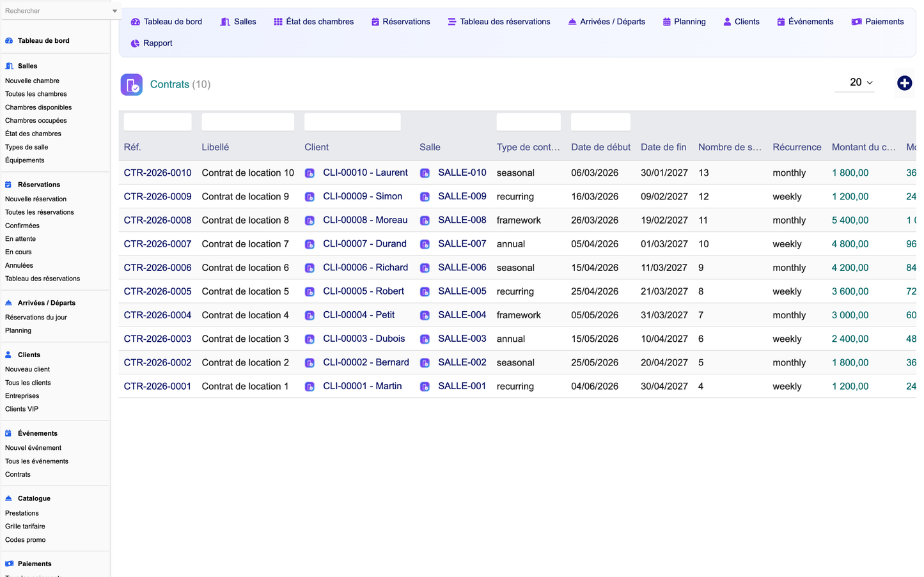Screen dimensions: 924x577
Task: Click client icon next to CLI-00008 - Moreau
Action: (309, 220)
